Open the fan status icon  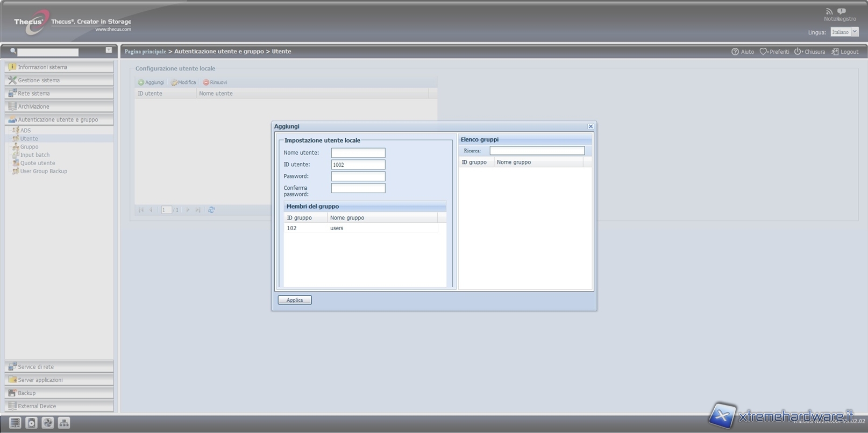48,423
